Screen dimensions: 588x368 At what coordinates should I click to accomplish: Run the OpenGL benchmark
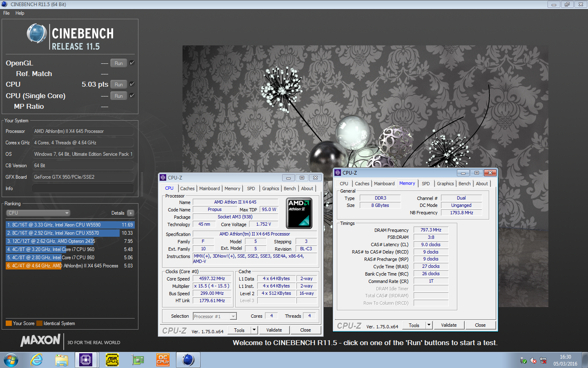[119, 63]
